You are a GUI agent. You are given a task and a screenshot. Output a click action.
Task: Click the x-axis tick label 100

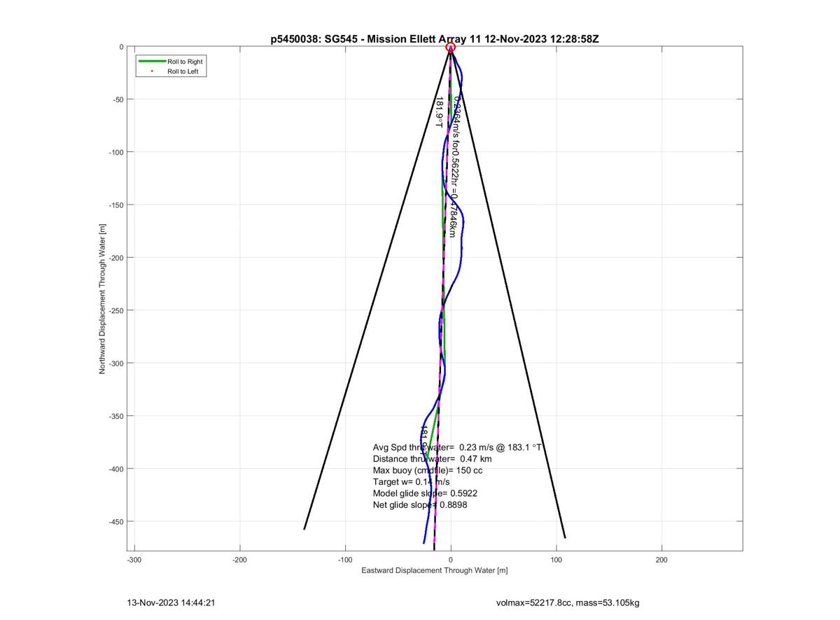(556, 560)
